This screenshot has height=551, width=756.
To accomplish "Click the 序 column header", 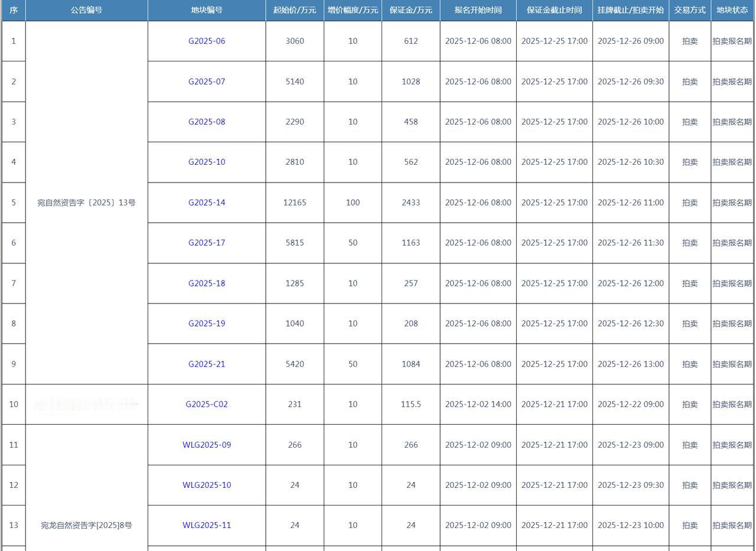I will [14, 10].
